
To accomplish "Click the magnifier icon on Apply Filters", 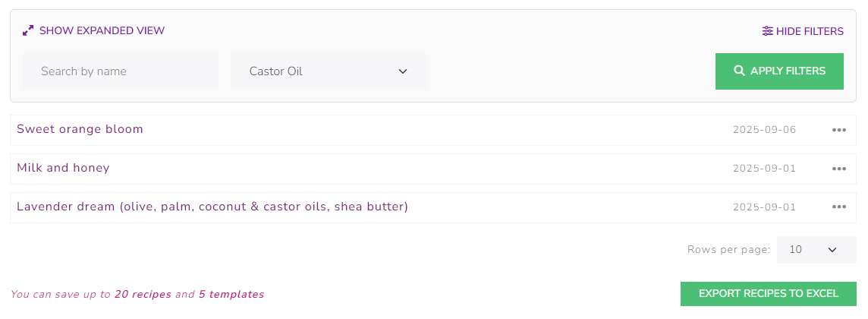I will point(739,71).
